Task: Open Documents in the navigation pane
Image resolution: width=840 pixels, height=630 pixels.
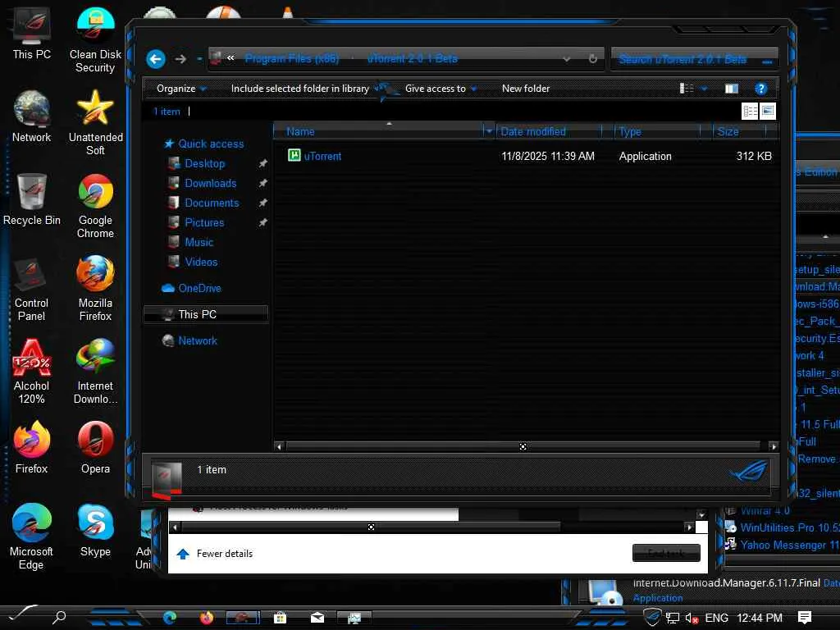Action: click(x=203, y=203)
